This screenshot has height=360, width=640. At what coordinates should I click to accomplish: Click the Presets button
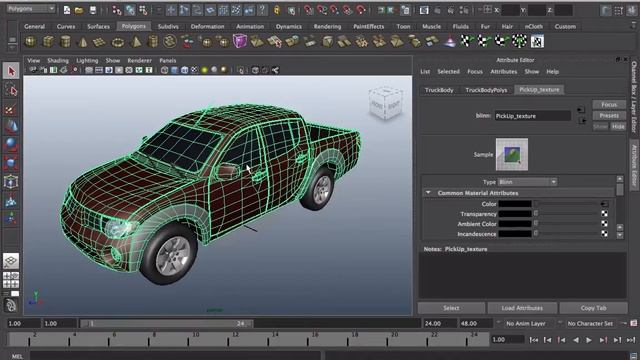[x=609, y=116]
